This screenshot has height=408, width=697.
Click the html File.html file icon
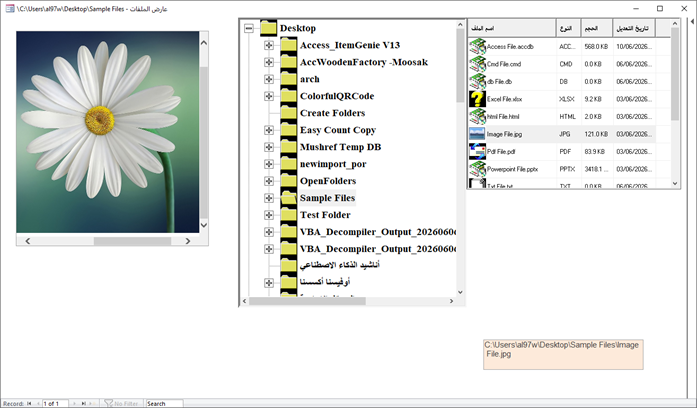(x=477, y=116)
